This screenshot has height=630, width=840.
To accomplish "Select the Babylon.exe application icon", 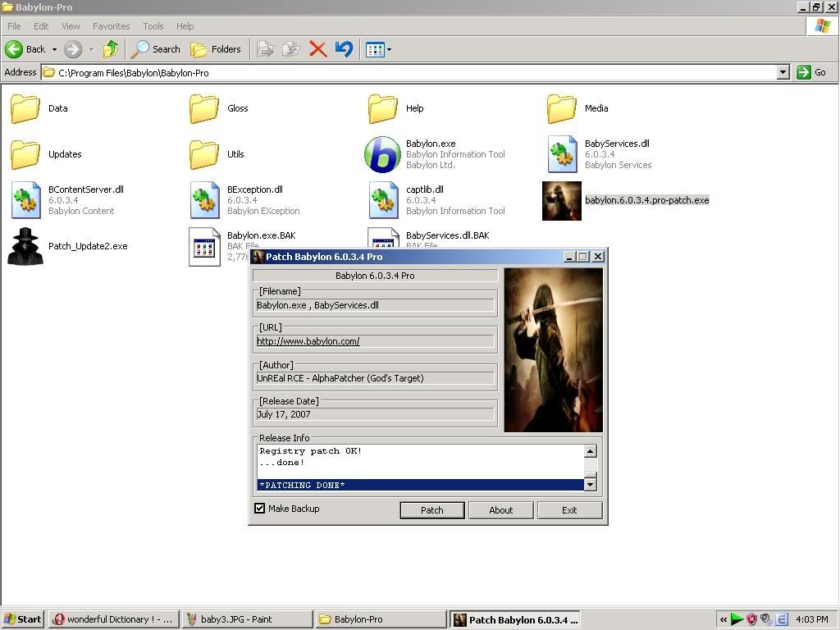I will point(382,154).
